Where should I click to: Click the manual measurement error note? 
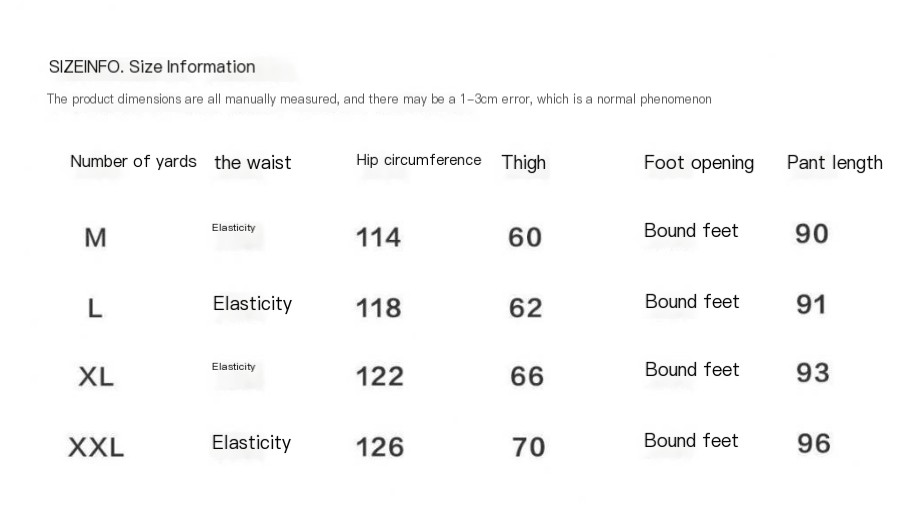pos(379,99)
